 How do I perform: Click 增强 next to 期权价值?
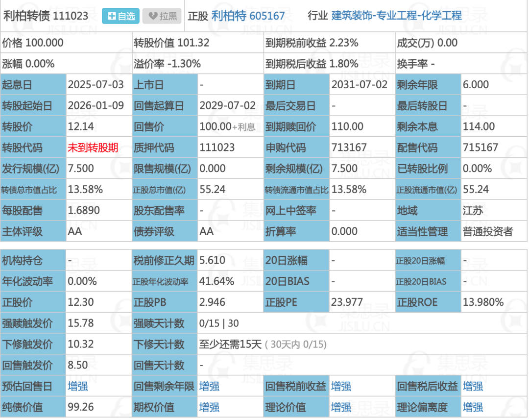pos(210,407)
